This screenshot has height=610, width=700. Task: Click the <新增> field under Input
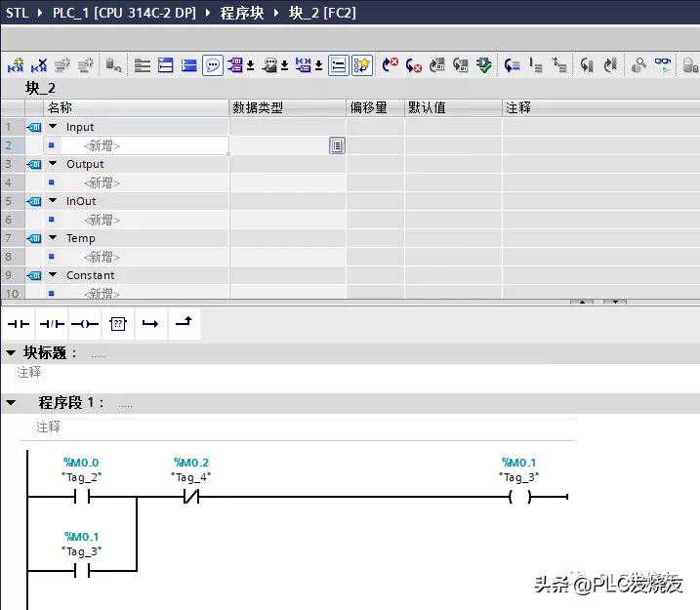click(102, 145)
